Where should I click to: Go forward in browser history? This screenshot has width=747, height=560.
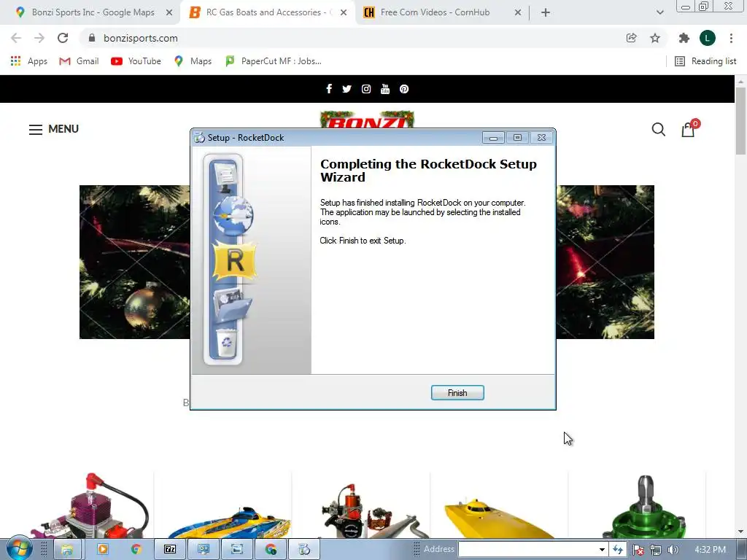click(x=39, y=38)
